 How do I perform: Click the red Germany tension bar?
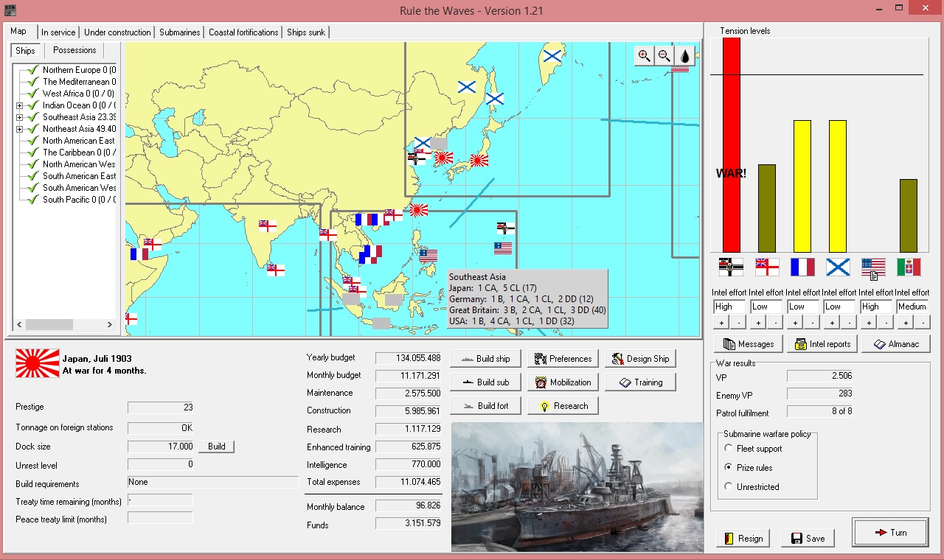tap(731, 145)
